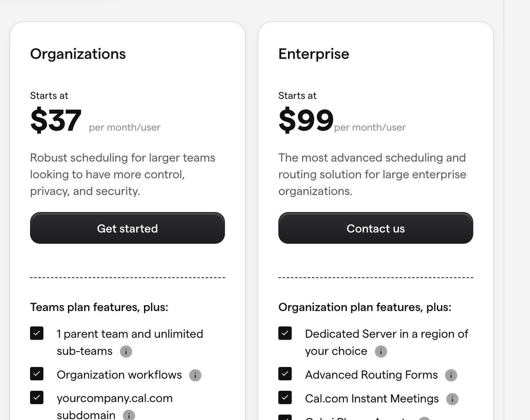This screenshot has height=420, width=530.
Task: Toggle the Organization workflows checkmark box
Action: coord(37,375)
